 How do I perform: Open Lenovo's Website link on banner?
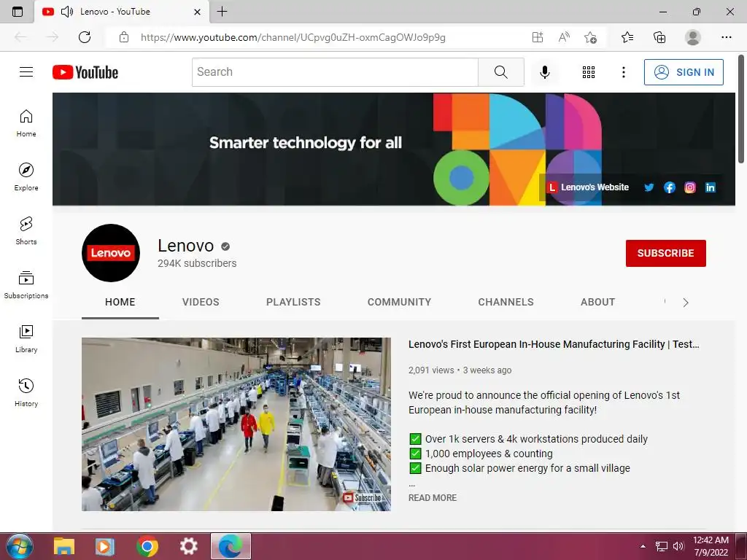click(x=589, y=187)
